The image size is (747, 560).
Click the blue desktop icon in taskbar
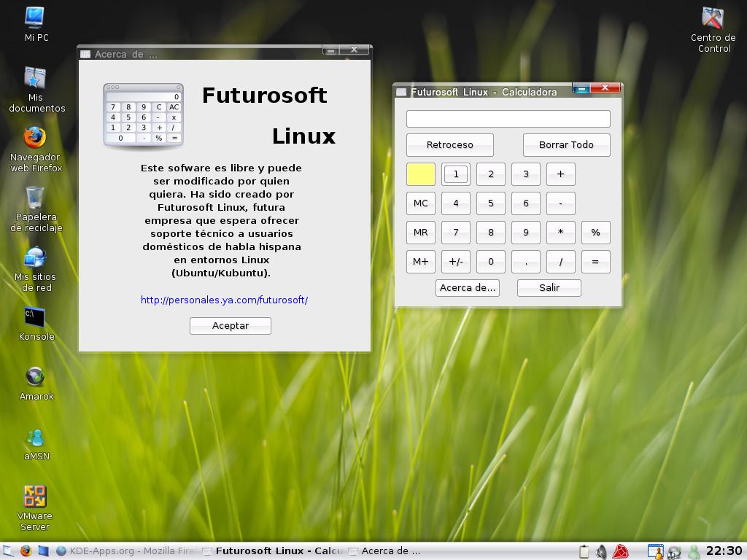(x=43, y=551)
